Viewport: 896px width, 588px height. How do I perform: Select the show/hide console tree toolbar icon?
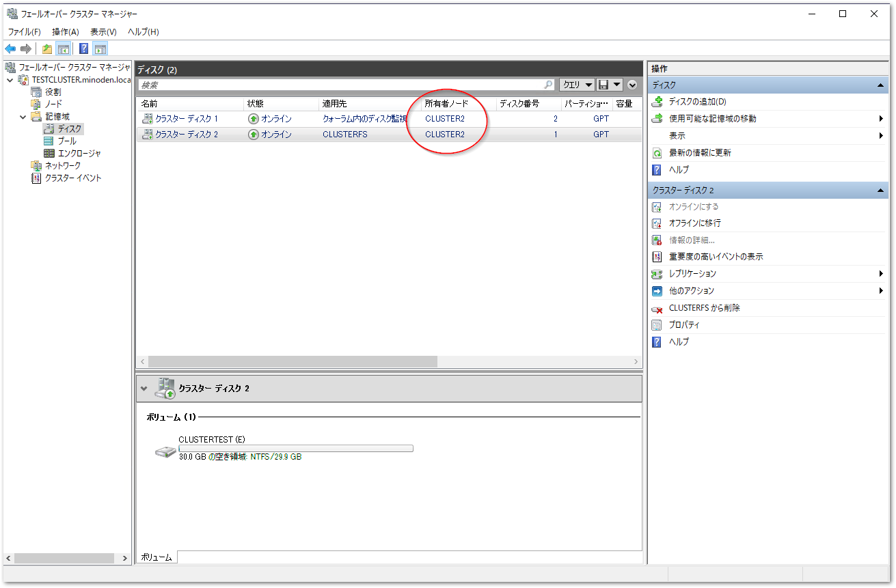tap(63, 48)
